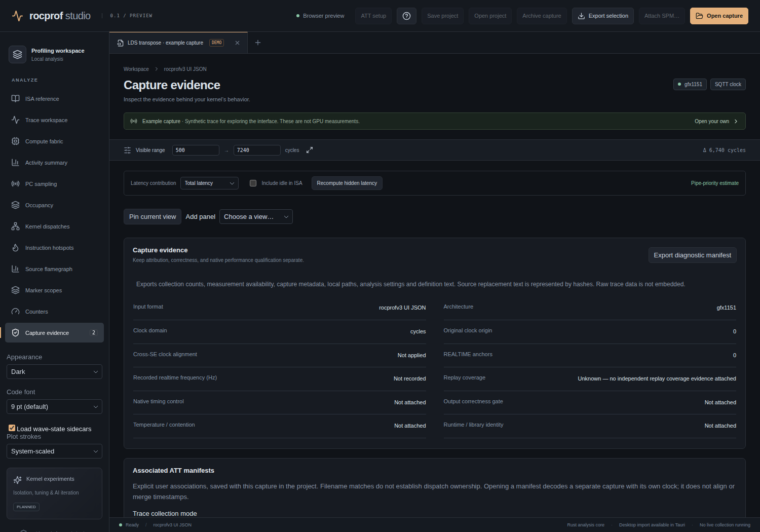This screenshot has width=760, height=532.
Task: Click the SQTT clock badge
Action: point(728,84)
